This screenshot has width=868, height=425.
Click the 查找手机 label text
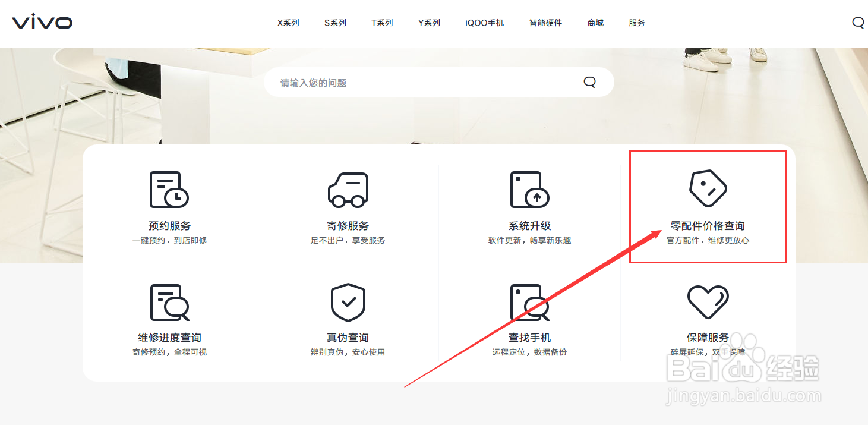(x=529, y=337)
